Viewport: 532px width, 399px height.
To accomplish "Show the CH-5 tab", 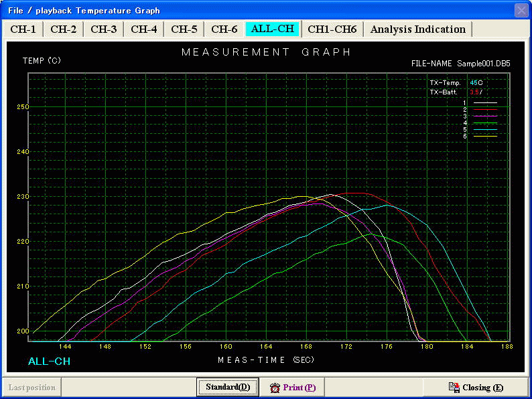I will [x=184, y=29].
